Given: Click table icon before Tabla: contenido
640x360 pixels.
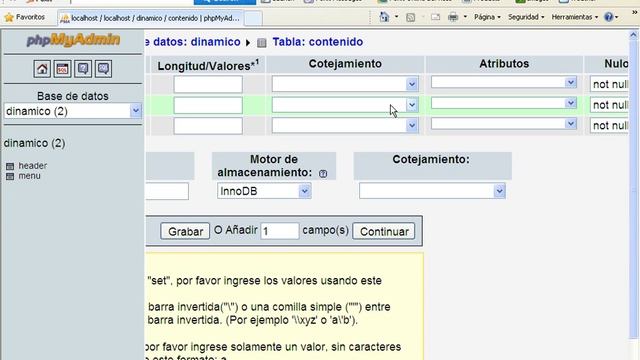Looking at the screenshot, I should 262,42.
